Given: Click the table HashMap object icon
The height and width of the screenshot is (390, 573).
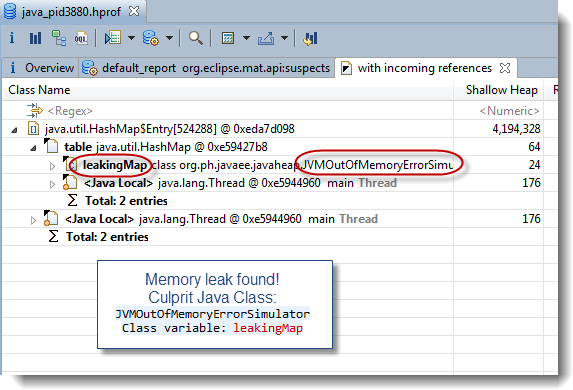Looking at the screenshot, I should tap(51, 146).
